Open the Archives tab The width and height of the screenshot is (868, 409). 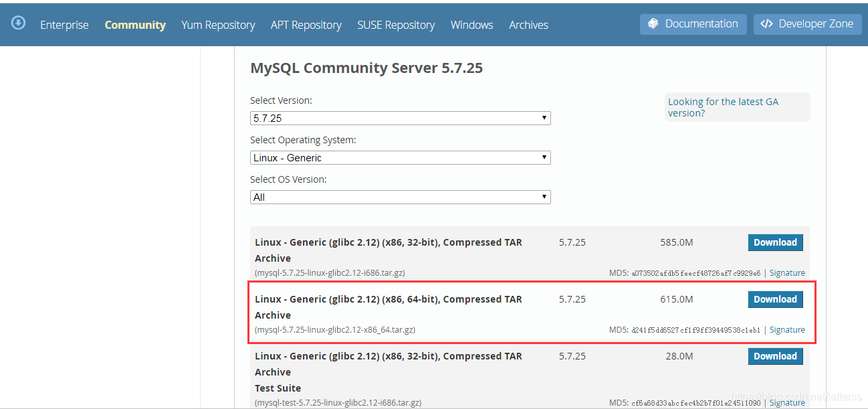tap(528, 25)
